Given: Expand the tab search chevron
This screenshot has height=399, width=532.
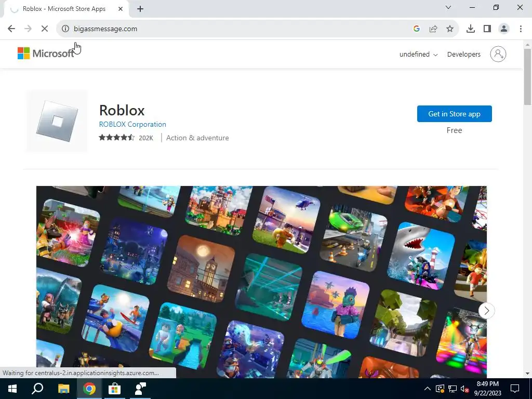Looking at the screenshot, I should click(448, 7).
